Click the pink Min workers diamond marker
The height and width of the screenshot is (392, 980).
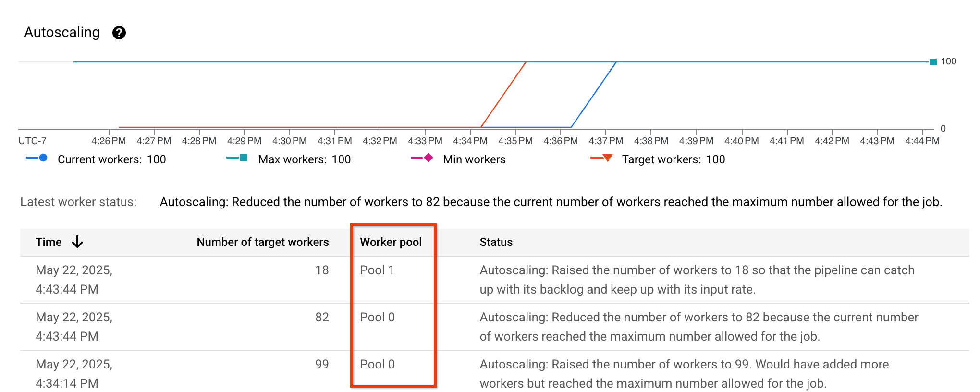pyautogui.click(x=429, y=158)
